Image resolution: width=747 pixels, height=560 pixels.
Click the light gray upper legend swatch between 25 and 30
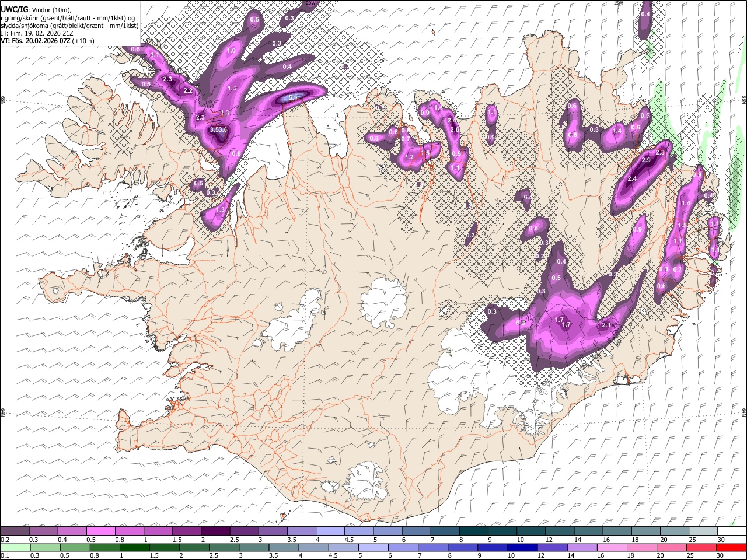point(702,531)
